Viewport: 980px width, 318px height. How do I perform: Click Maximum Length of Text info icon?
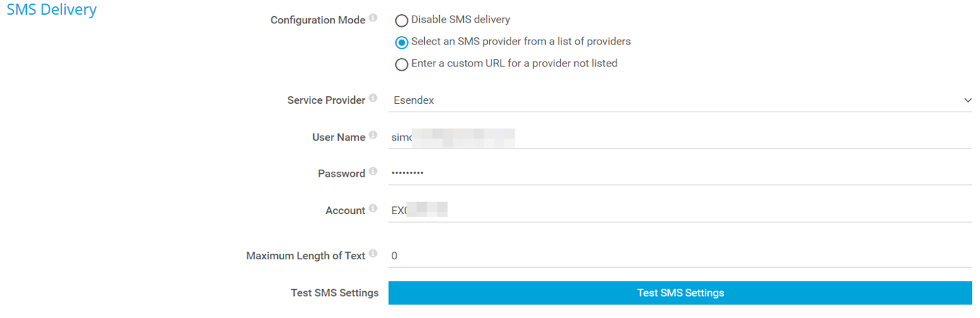(x=373, y=254)
